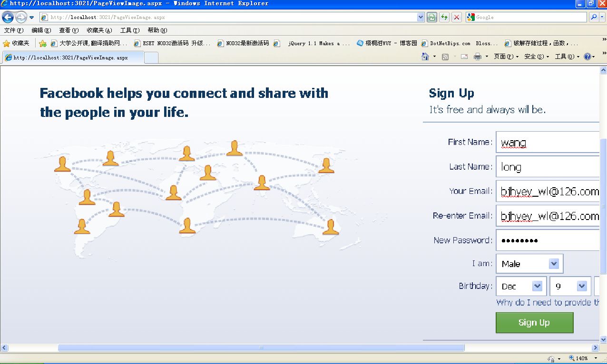Click the status bar security zone icon
The height and width of the screenshot is (364, 607).
551,358
